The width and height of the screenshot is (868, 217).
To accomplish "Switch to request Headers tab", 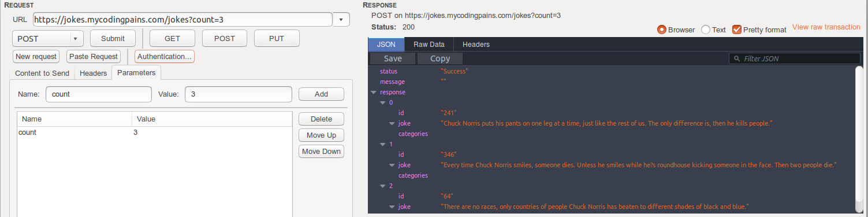I will click(x=94, y=73).
